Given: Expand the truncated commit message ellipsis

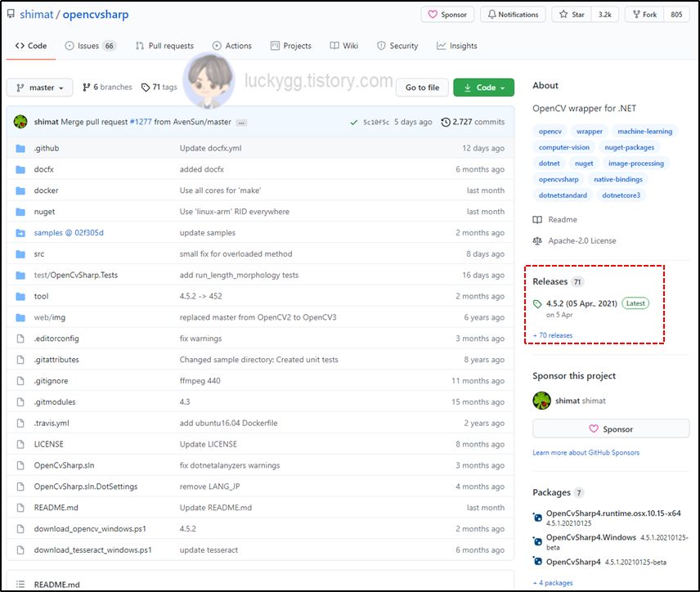Looking at the screenshot, I should (240, 121).
